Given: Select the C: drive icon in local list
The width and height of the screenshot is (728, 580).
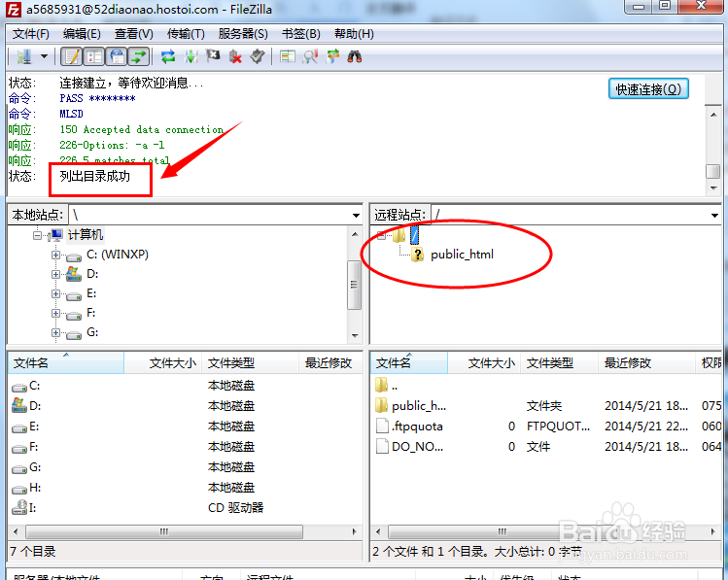Looking at the screenshot, I should 19,386.
